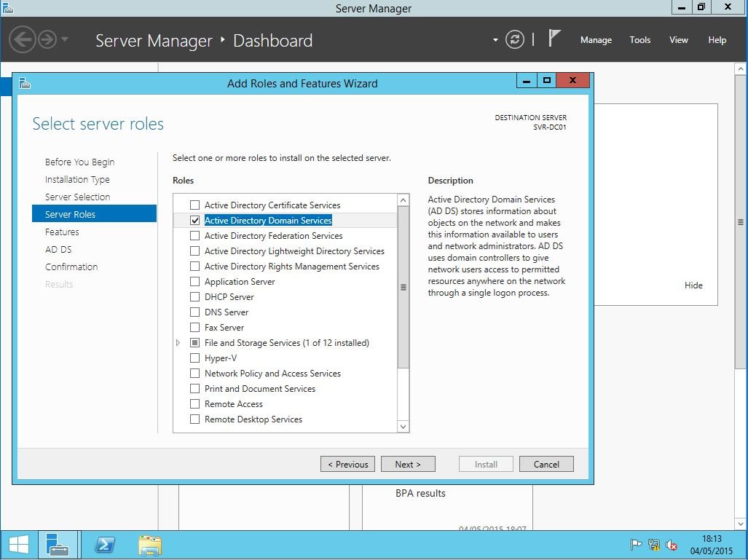Screen dimensions: 748x560
Task: Check the DHCP Server role
Action: tap(194, 297)
